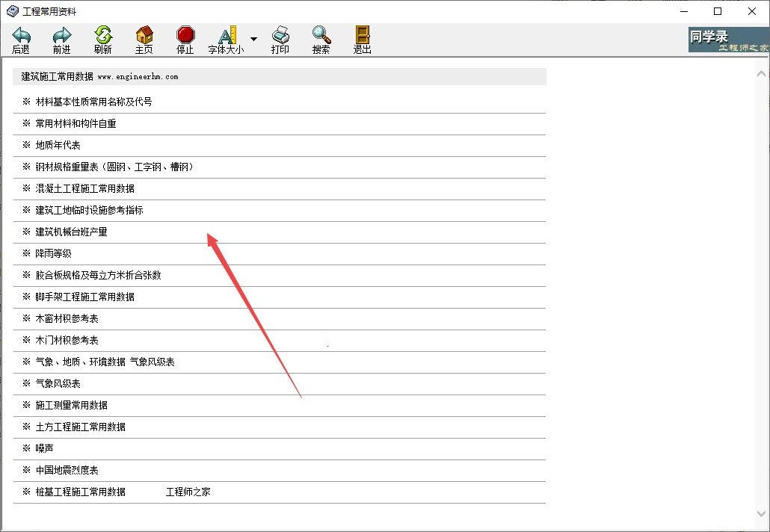Exit the app via 退出 door icon
This screenshot has height=532, width=770.
coord(363,35)
